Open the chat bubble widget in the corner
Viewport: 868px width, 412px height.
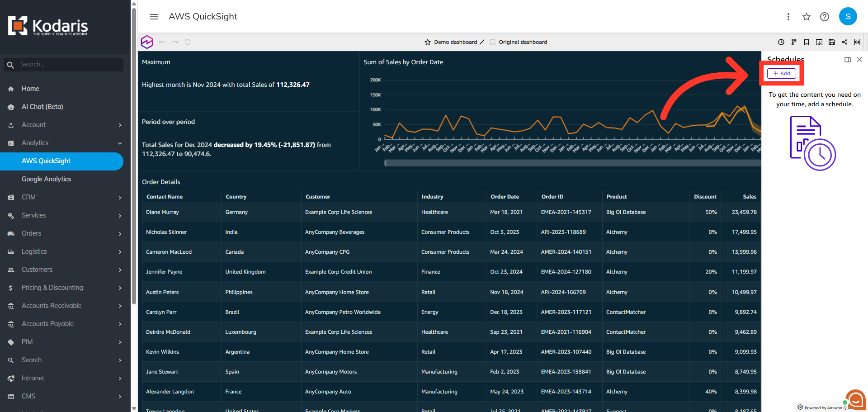855,400
